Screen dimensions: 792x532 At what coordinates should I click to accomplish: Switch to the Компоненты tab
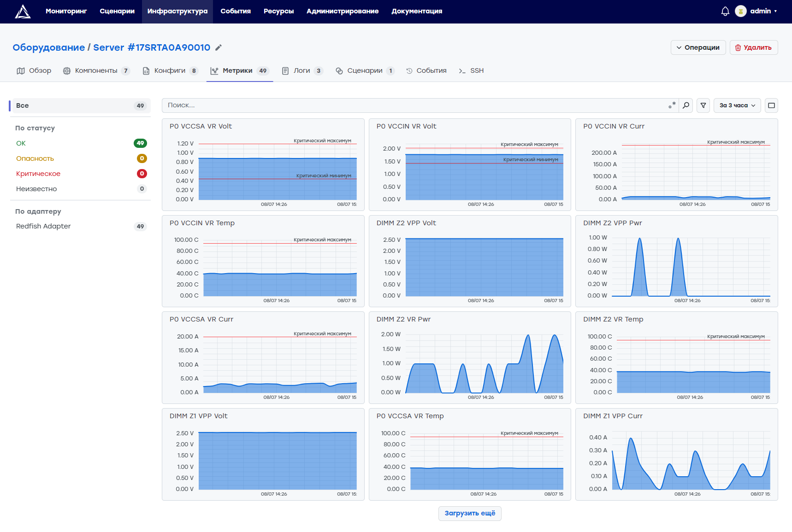96,70
